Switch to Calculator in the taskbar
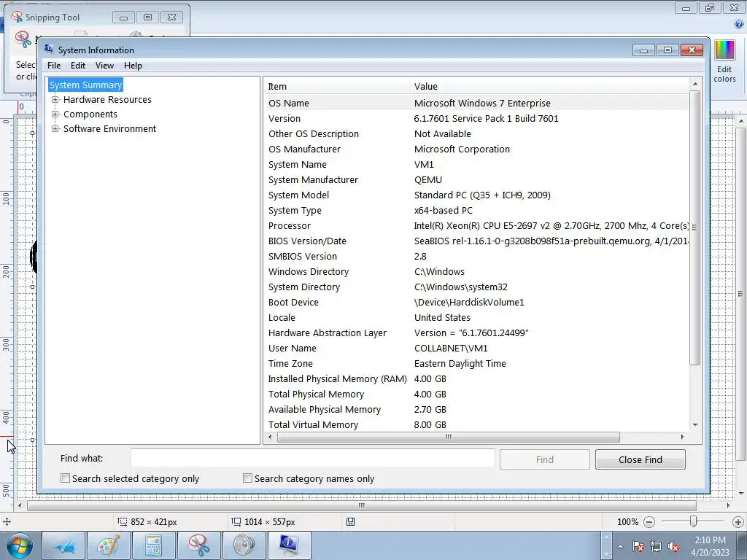Screen dimensions: 747x560 [153, 545]
